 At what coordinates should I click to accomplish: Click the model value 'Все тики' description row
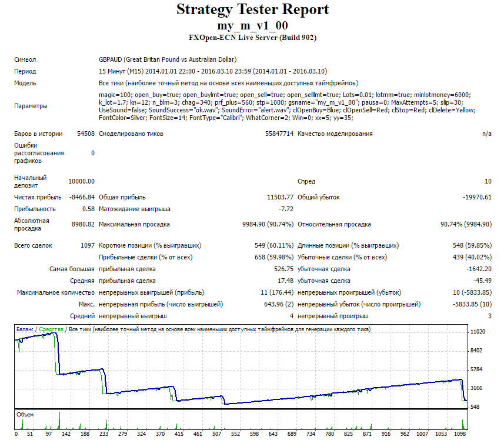(x=228, y=84)
